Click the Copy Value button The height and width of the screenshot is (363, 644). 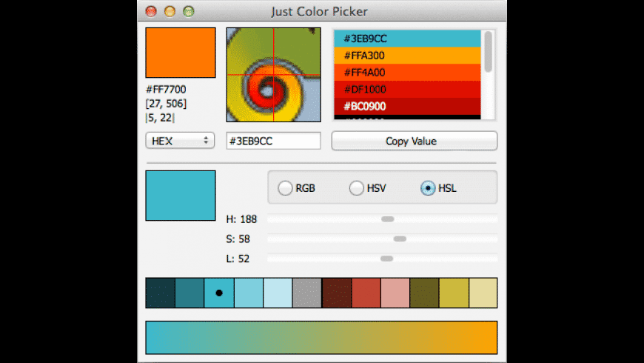pos(415,141)
